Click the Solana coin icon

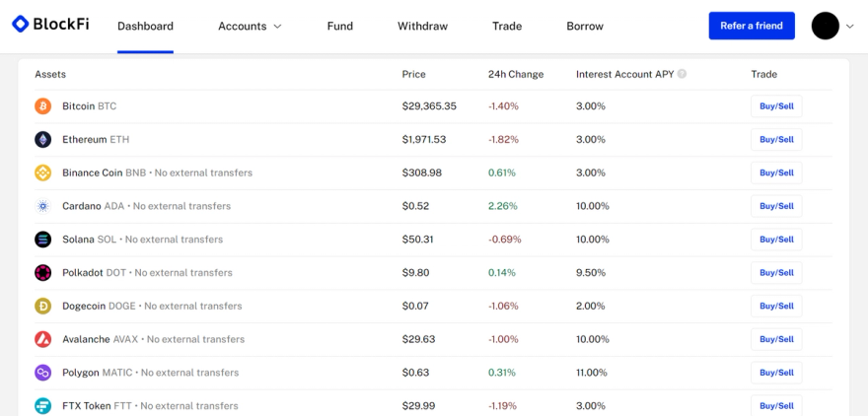click(x=43, y=240)
